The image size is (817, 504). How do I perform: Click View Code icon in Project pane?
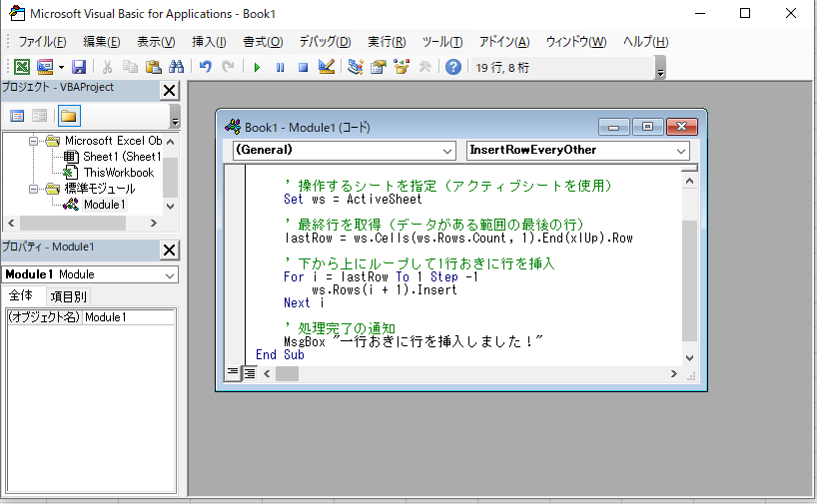17,116
